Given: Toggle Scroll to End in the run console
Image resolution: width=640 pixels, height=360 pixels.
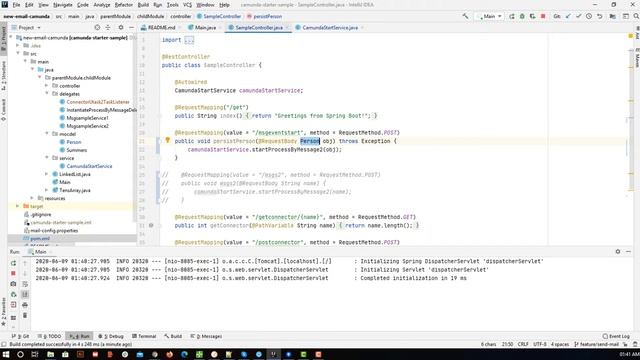Looking at the screenshot, I should tap(25, 294).
